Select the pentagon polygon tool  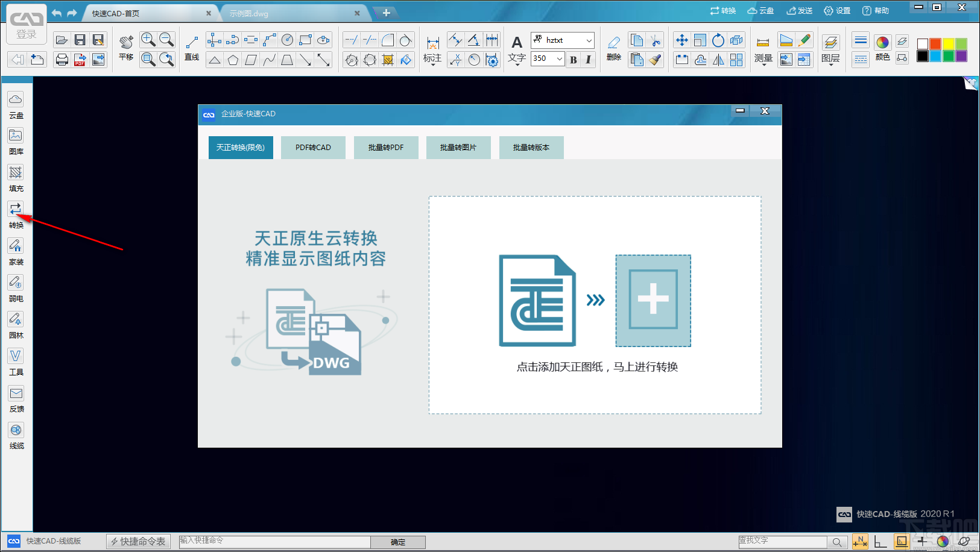pyautogui.click(x=233, y=59)
